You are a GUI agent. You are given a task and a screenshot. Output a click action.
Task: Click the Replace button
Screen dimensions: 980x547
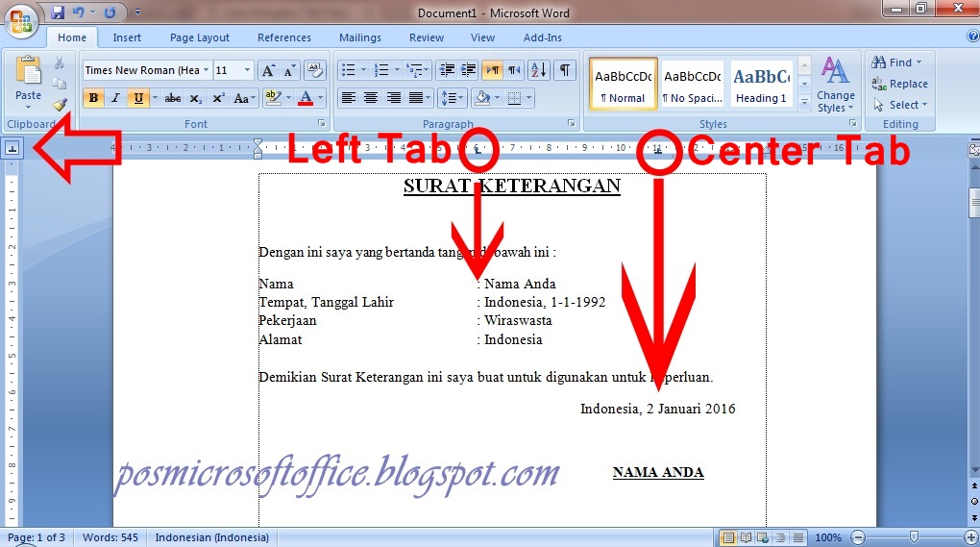899,83
